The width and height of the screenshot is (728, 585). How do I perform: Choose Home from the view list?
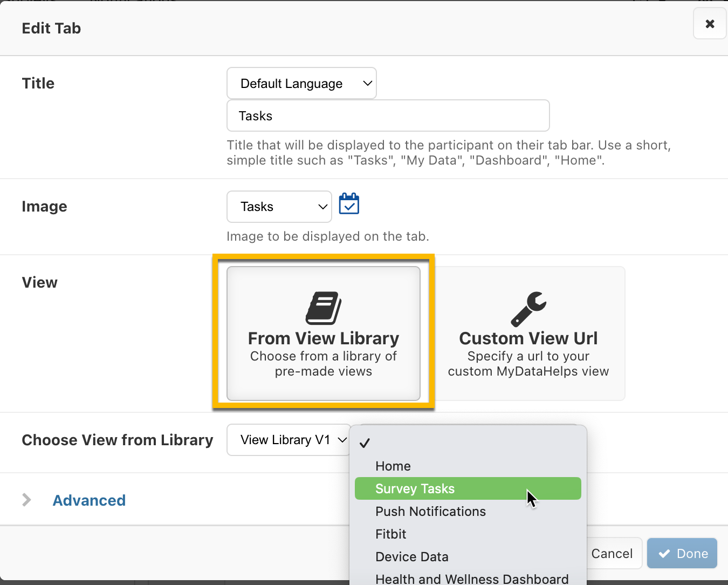click(x=468, y=466)
